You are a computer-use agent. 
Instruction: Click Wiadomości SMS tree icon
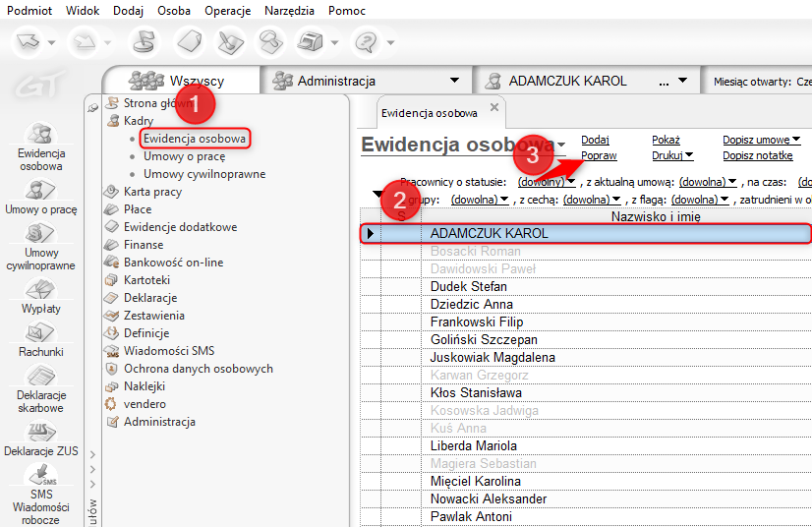pyautogui.click(x=111, y=351)
